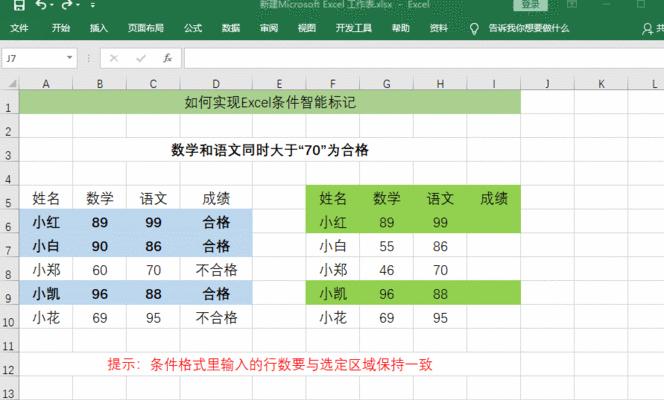Switch to the 帮助 ribbon tab
This screenshot has width=664, height=400.
401,28
